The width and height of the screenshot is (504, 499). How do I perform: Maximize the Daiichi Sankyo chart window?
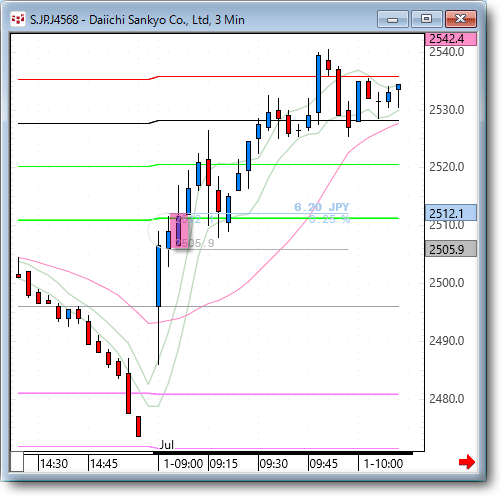(426, 19)
